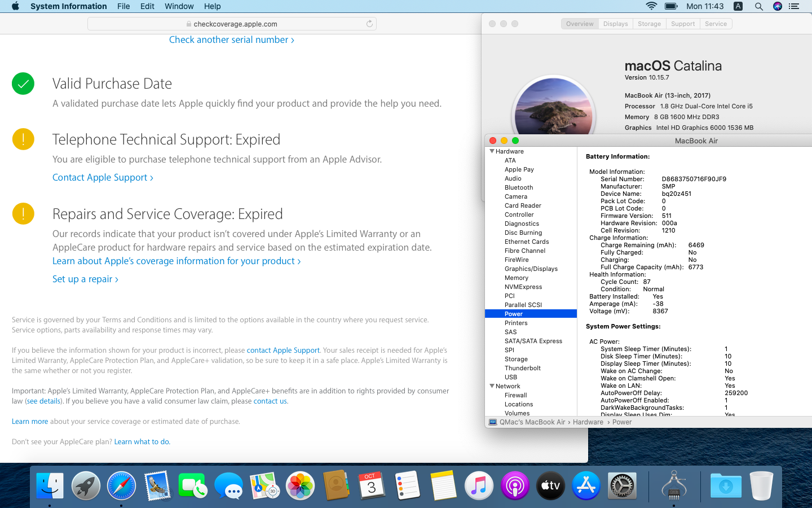
Task: Open the Podcasts app in dock
Action: [514, 486]
